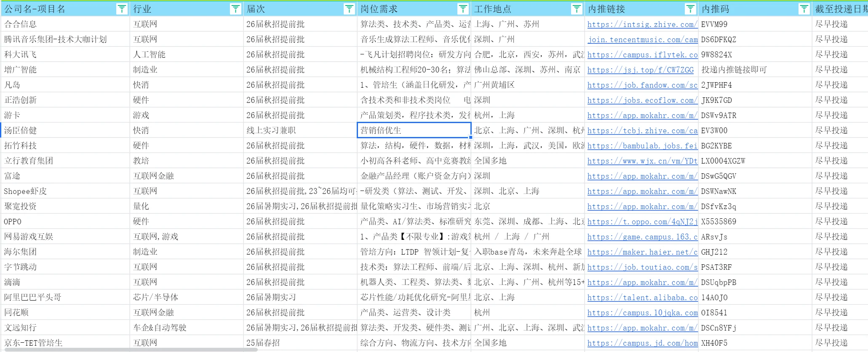Open the www.wjx.cn/vm/YDt link
This screenshot has height=352, width=868.
click(x=642, y=161)
